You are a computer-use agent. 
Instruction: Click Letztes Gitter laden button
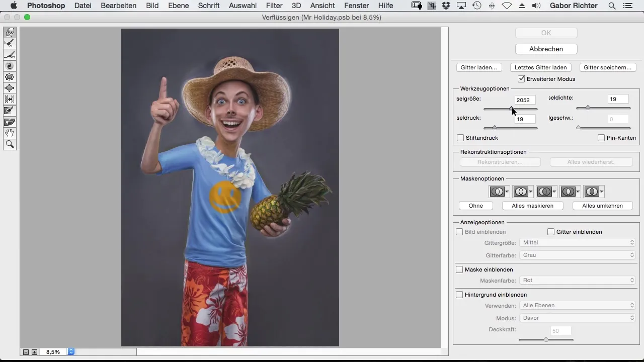point(540,67)
